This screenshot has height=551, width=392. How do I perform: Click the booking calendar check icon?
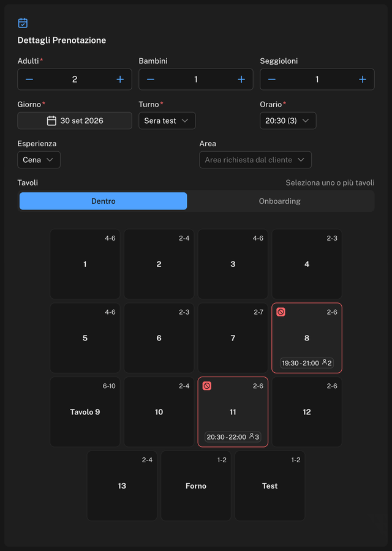pyautogui.click(x=23, y=23)
